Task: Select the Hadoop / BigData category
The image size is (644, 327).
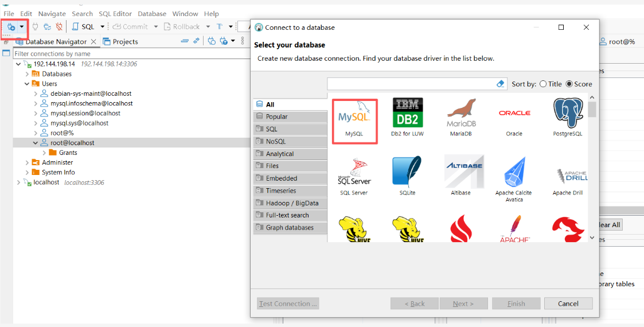Action: click(290, 203)
